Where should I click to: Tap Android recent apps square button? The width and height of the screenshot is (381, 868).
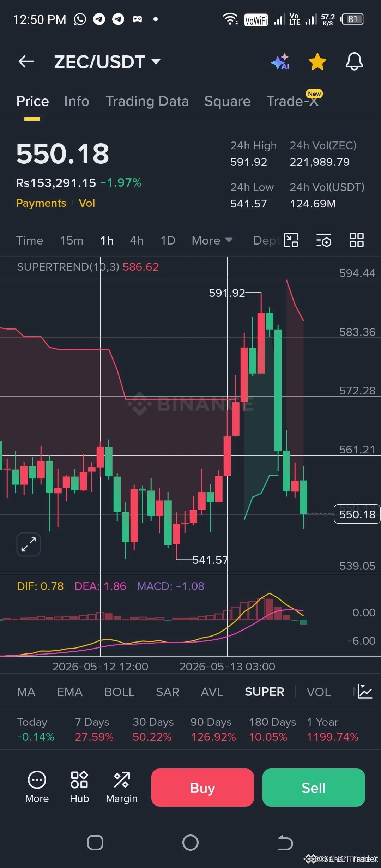pyautogui.click(x=95, y=843)
